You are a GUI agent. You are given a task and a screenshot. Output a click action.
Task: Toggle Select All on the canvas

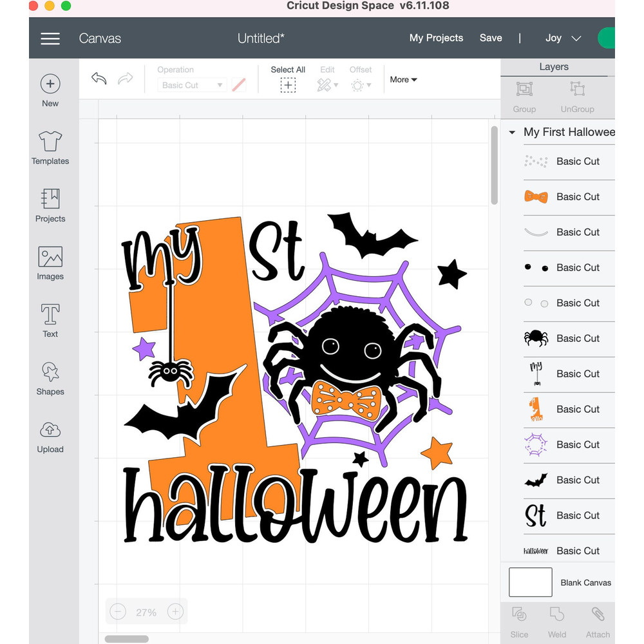(288, 79)
